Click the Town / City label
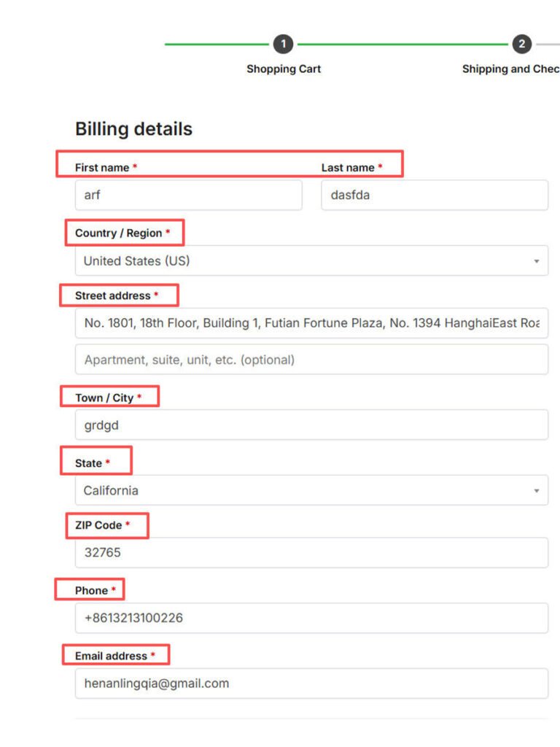Viewport: 560px width, 747px height. click(x=104, y=398)
